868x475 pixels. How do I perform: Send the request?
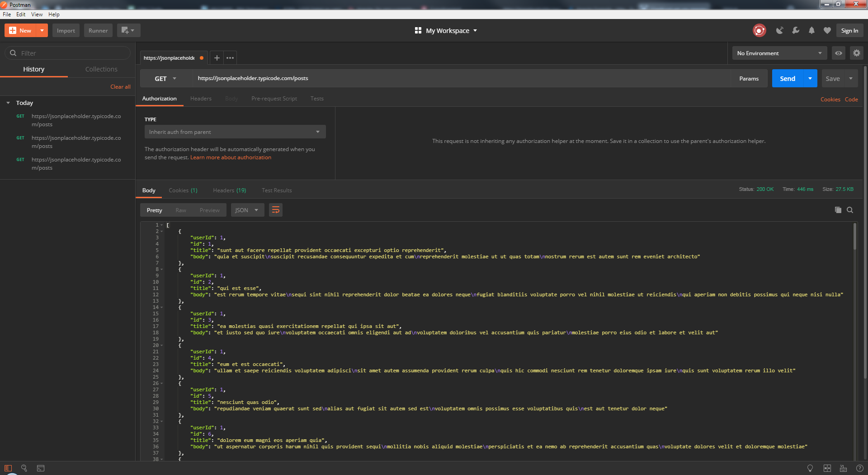click(x=788, y=78)
